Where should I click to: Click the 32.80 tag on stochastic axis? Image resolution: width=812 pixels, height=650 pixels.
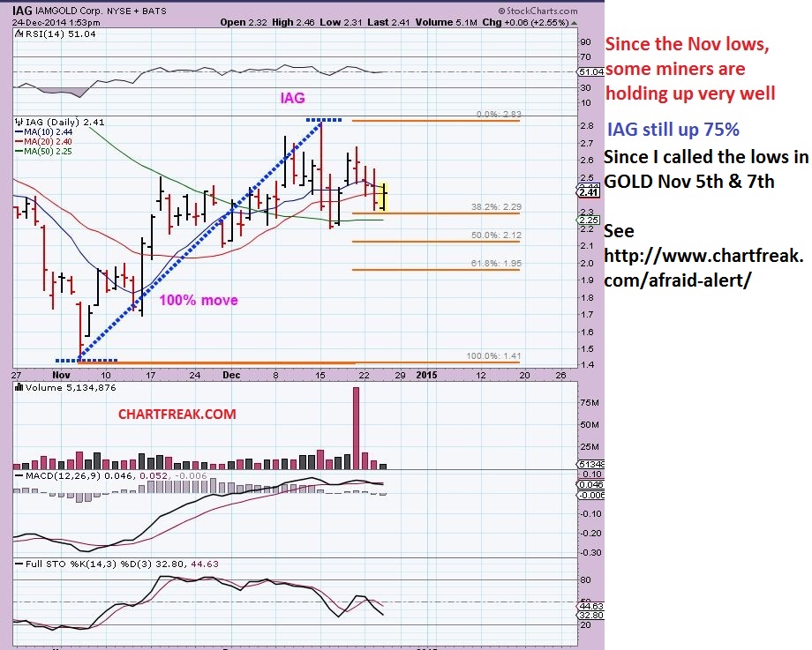(x=590, y=616)
